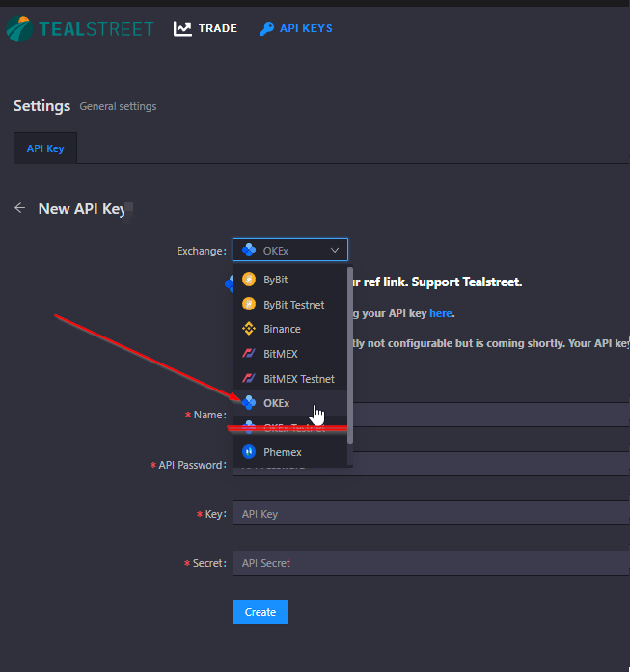Open the API Key tab
Viewport: 630px width, 672px height.
(x=45, y=148)
